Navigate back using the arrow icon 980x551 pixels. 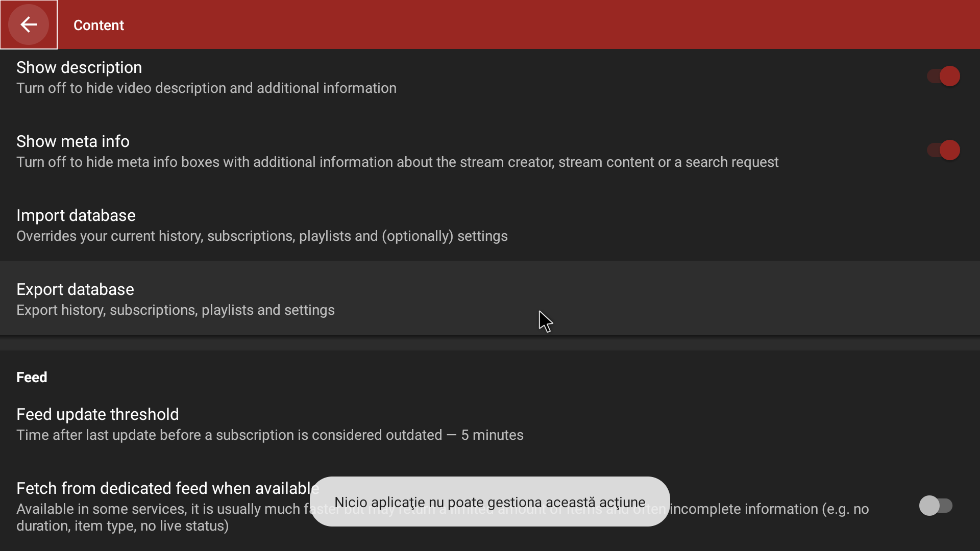click(28, 24)
